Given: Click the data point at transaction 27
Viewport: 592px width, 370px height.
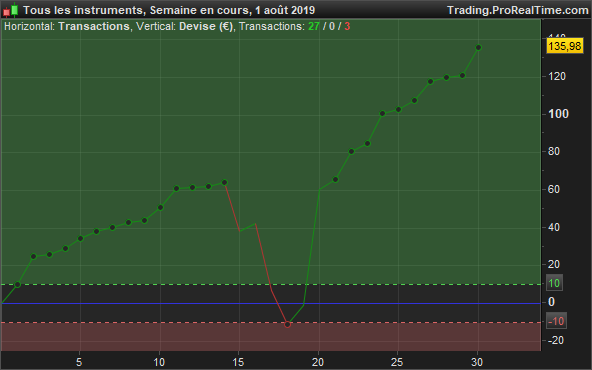Looking at the screenshot, I should coord(430,82).
